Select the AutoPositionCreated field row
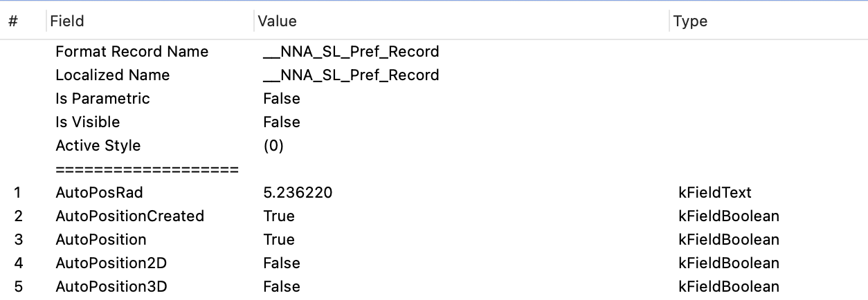 [129, 216]
